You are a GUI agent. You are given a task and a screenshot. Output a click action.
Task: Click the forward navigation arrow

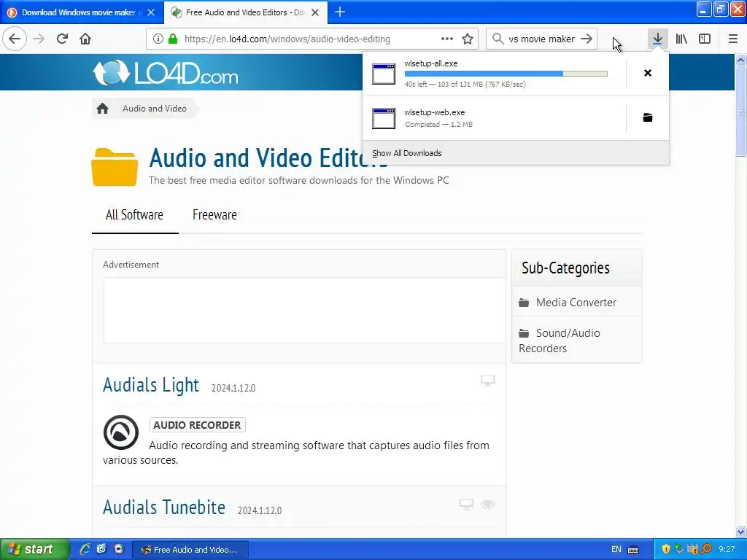(39, 39)
